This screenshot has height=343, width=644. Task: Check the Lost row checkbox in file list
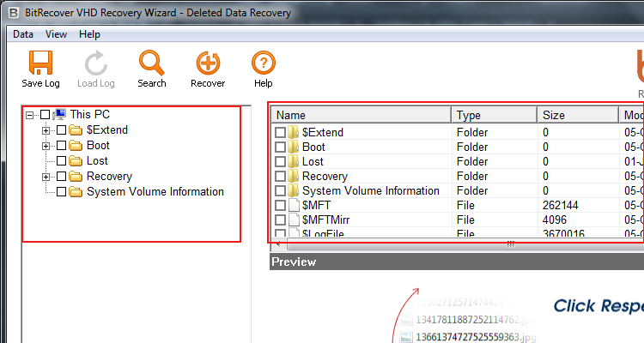(x=280, y=161)
